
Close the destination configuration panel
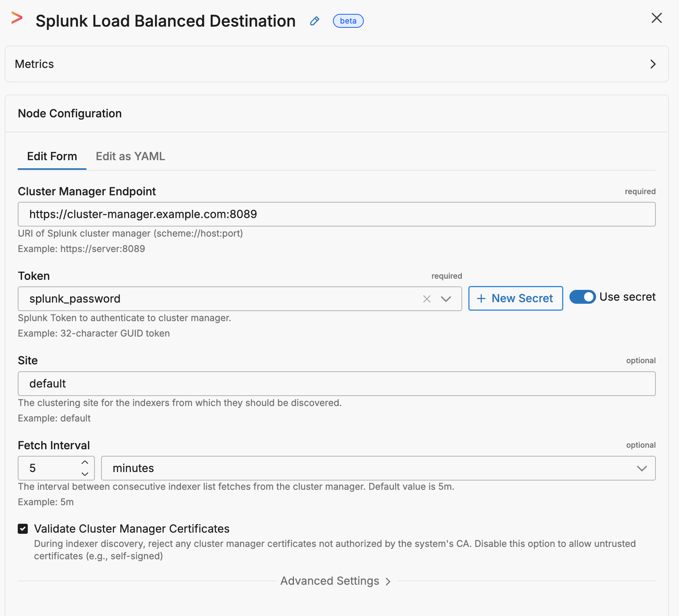(x=656, y=18)
